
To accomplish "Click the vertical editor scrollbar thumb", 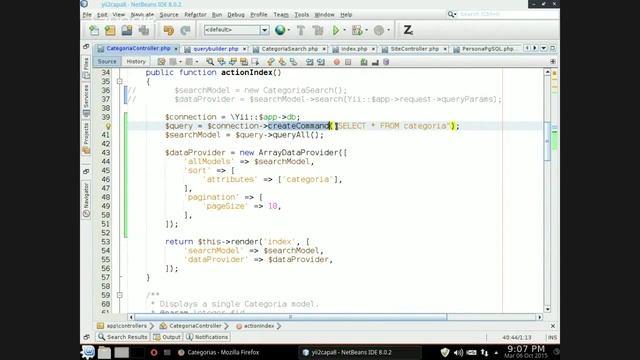I will (x=547, y=141).
